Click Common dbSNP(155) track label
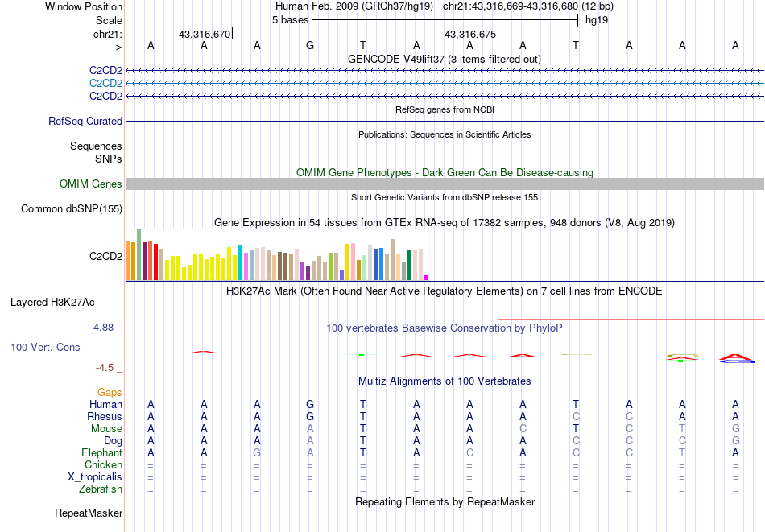 coord(72,208)
